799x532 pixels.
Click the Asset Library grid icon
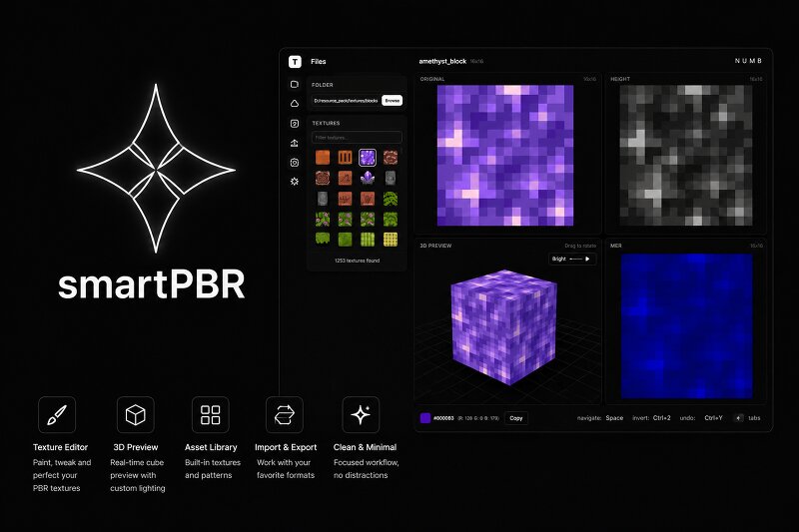(210, 415)
